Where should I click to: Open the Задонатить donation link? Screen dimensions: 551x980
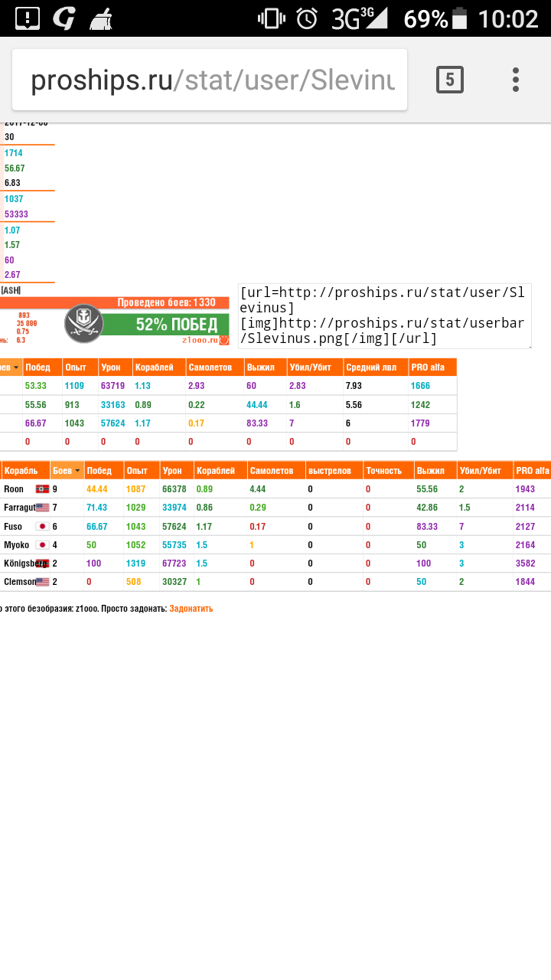pos(191,609)
